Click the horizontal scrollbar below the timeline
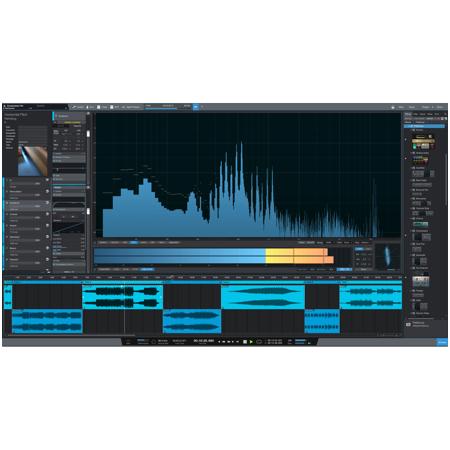Viewport: 450px width, 450px height. 71,335
